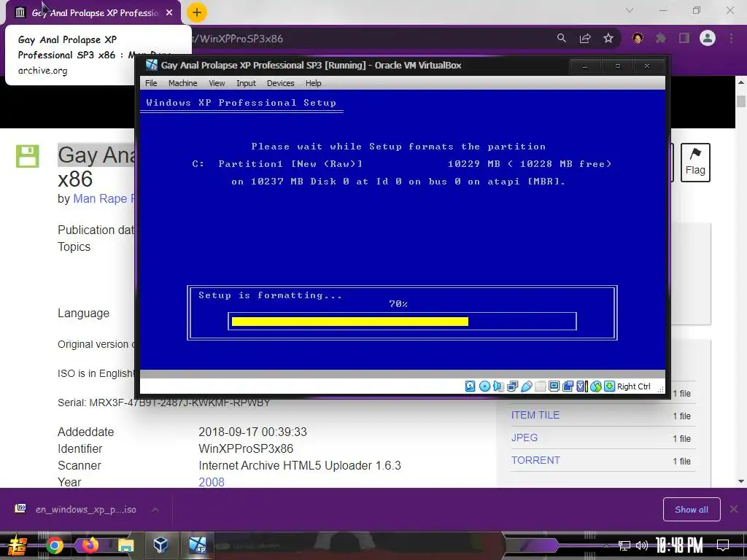Click the avatar extension icon in Chrome toolbar
Image resolution: width=747 pixels, height=560 pixels.
[638, 38]
